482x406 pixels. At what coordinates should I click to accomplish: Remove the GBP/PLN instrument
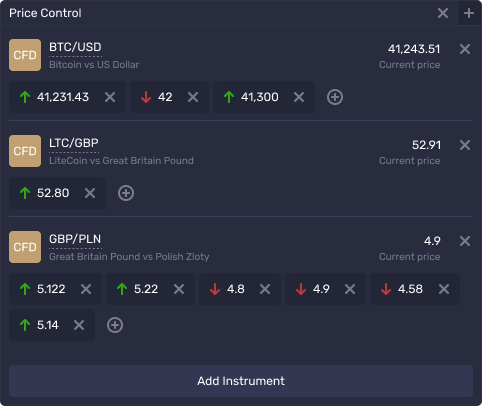click(465, 241)
